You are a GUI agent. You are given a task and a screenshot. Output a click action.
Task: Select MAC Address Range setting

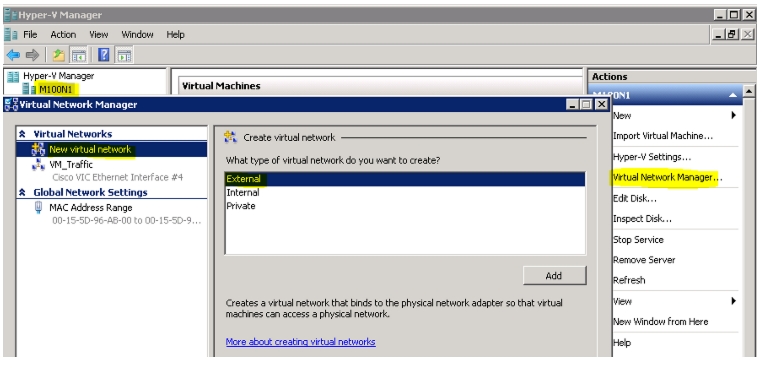(91, 207)
